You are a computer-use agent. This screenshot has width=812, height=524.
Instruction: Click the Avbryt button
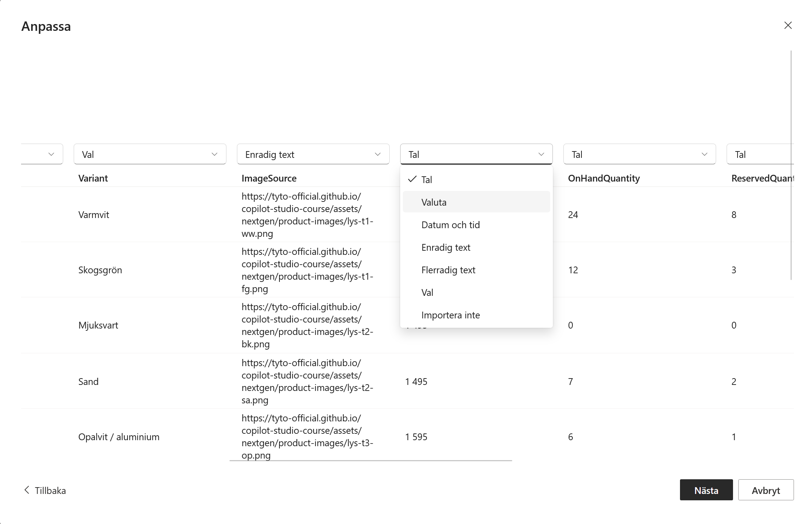766,490
